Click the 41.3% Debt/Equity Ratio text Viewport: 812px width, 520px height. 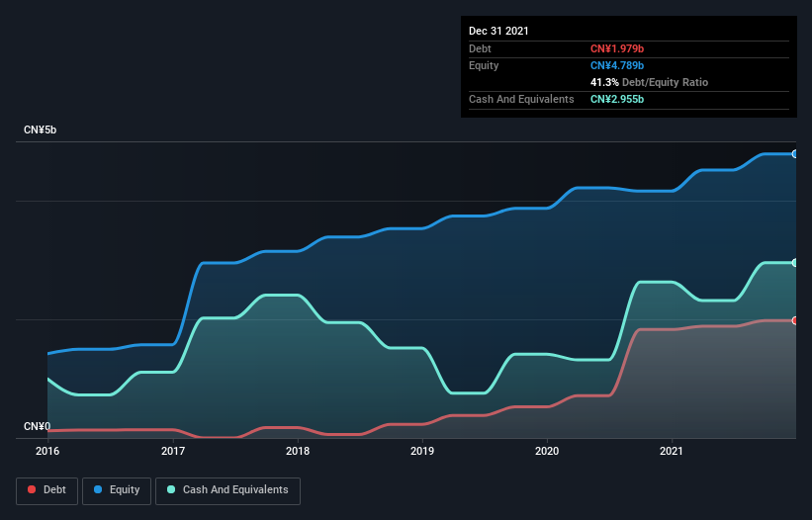pos(650,82)
